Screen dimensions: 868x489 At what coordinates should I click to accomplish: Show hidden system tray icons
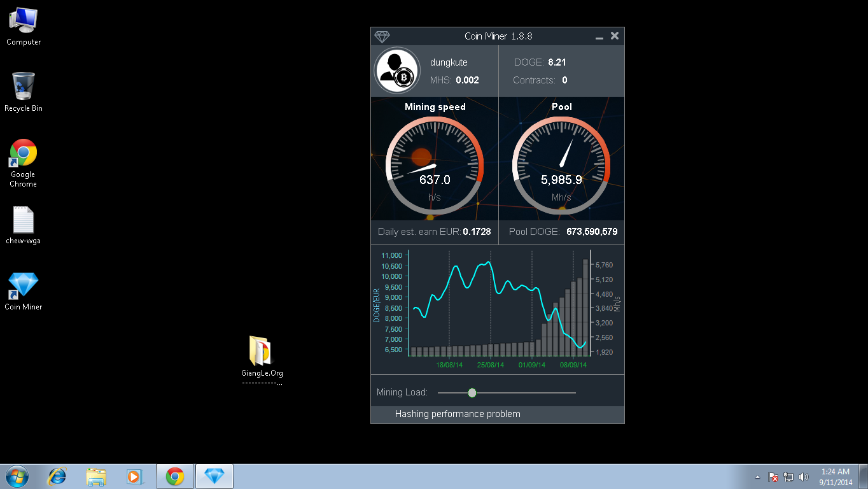point(757,477)
